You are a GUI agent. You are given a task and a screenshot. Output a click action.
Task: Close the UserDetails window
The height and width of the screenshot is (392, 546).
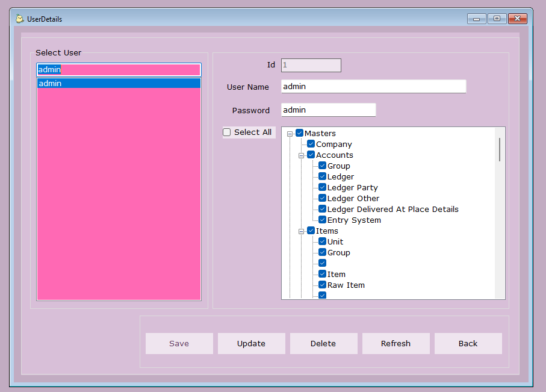pyautogui.click(x=518, y=19)
